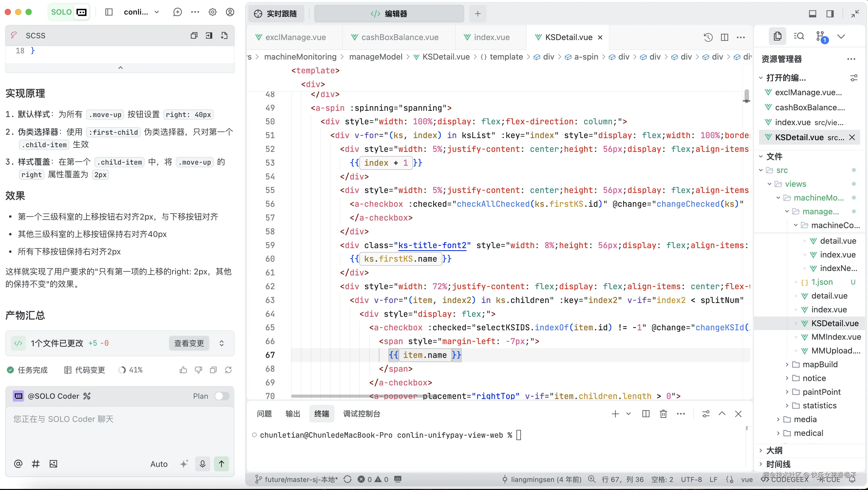Click the search icon in right sidebar
Image resolution: width=868 pixels, height=490 pixels.
[x=799, y=36]
